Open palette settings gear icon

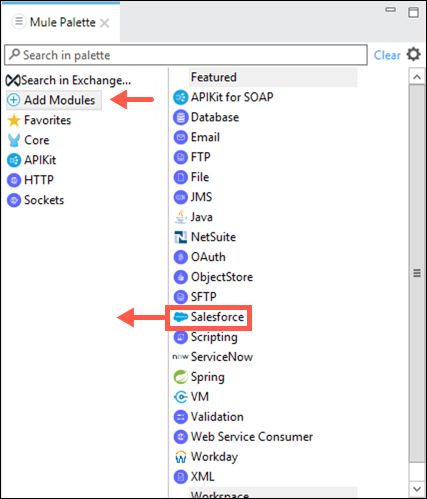point(414,54)
